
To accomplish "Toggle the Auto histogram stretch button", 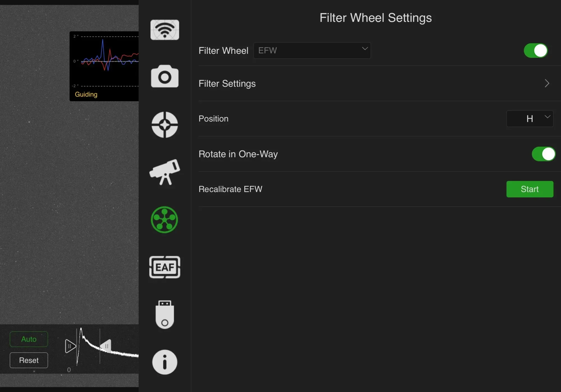I will pos(29,339).
